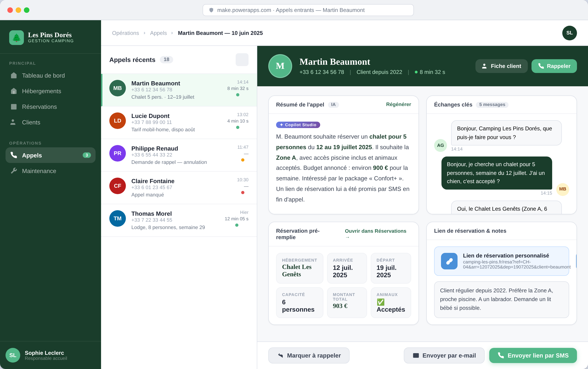The height and width of the screenshot is (369, 588).
Task: Send reservation via Envoyer par e-mail
Action: point(444,355)
